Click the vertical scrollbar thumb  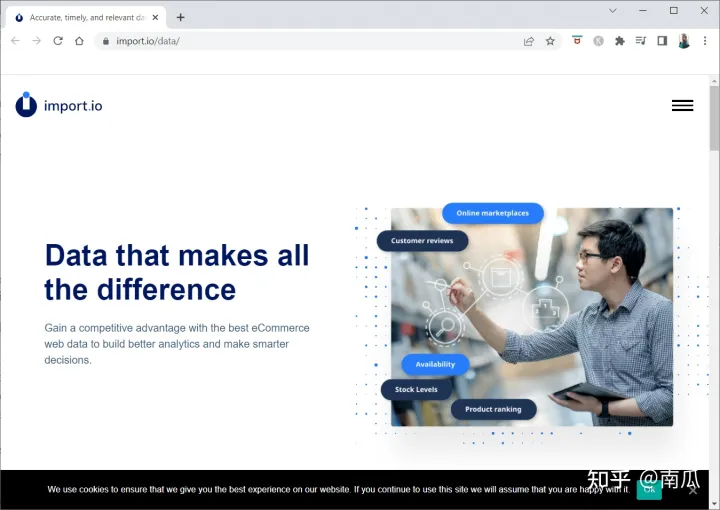[714, 118]
